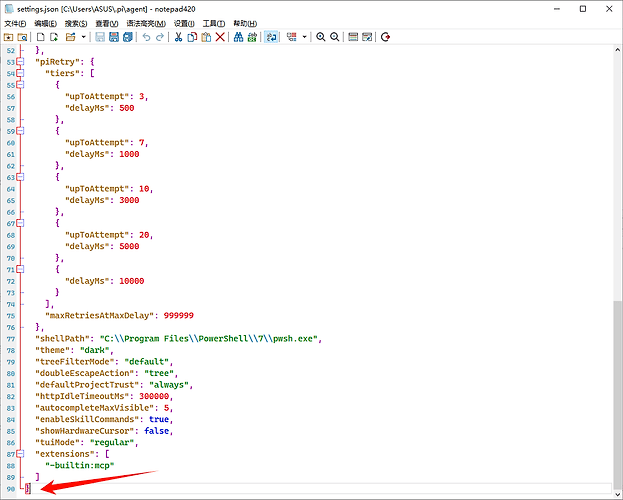This screenshot has width=623, height=500.
Task: Open find with the binoculars icon
Action: 238,37
